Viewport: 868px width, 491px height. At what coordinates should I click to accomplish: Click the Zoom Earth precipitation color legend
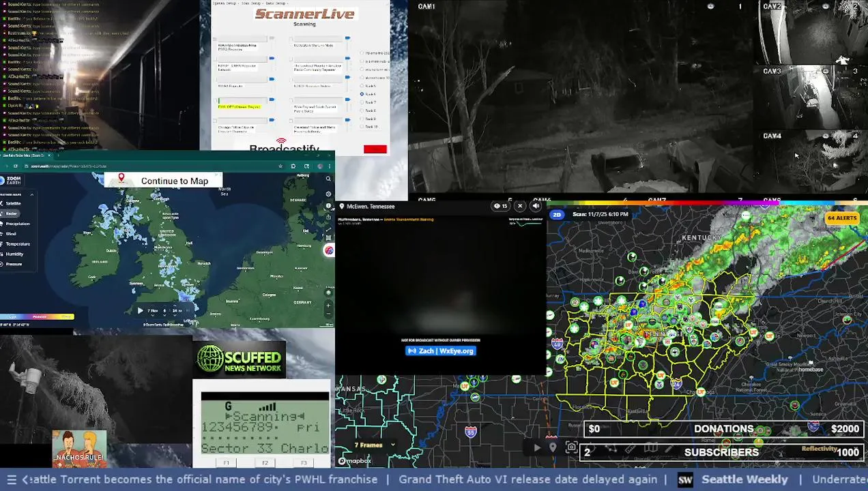(37, 316)
